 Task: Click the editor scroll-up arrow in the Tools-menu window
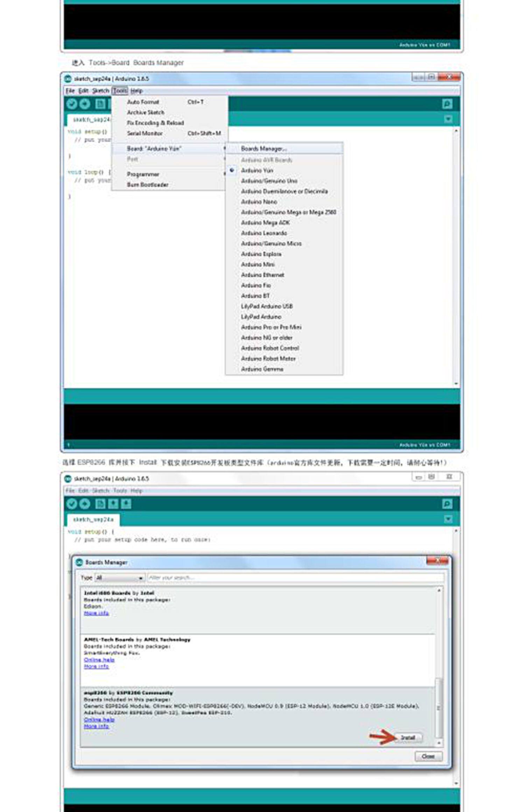456,131
